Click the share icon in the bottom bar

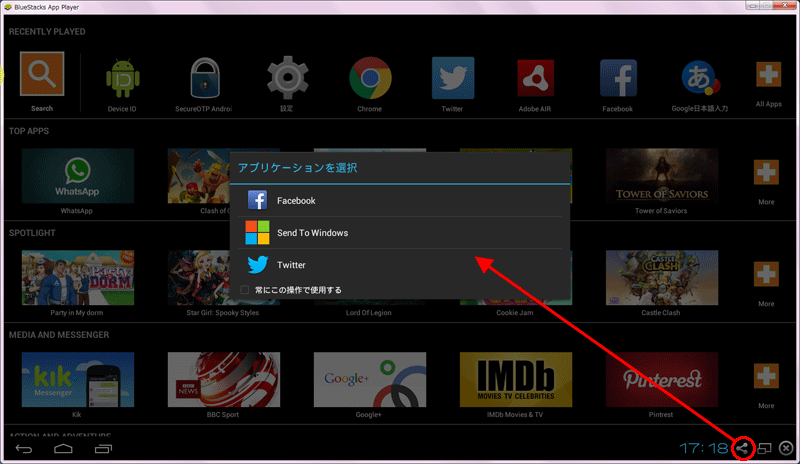tap(742, 449)
